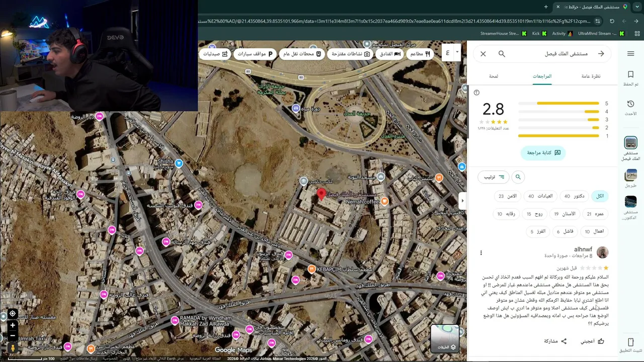Click the Nemah coffee orange map marker
Viewport: 644px width, 362px height.
click(x=384, y=201)
